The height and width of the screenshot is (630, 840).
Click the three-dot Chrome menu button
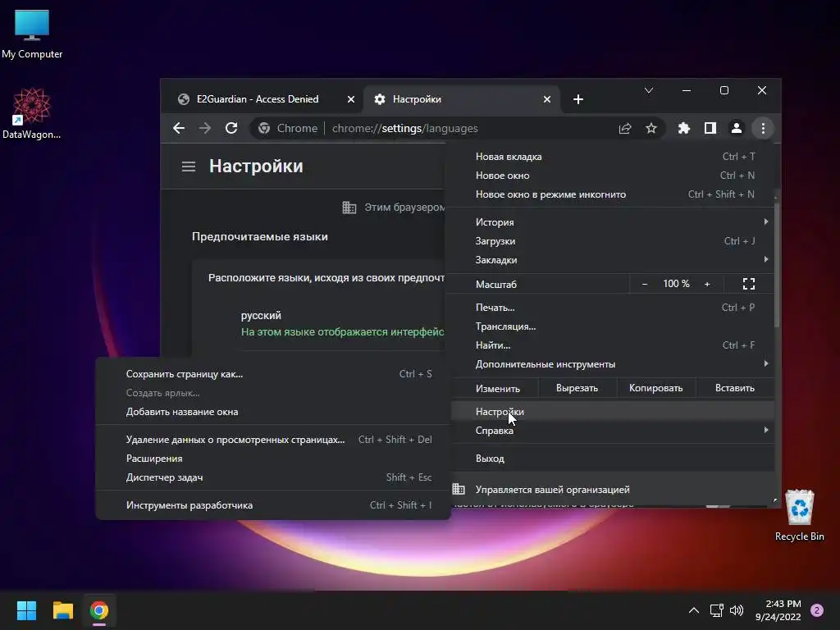pos(763,128)
